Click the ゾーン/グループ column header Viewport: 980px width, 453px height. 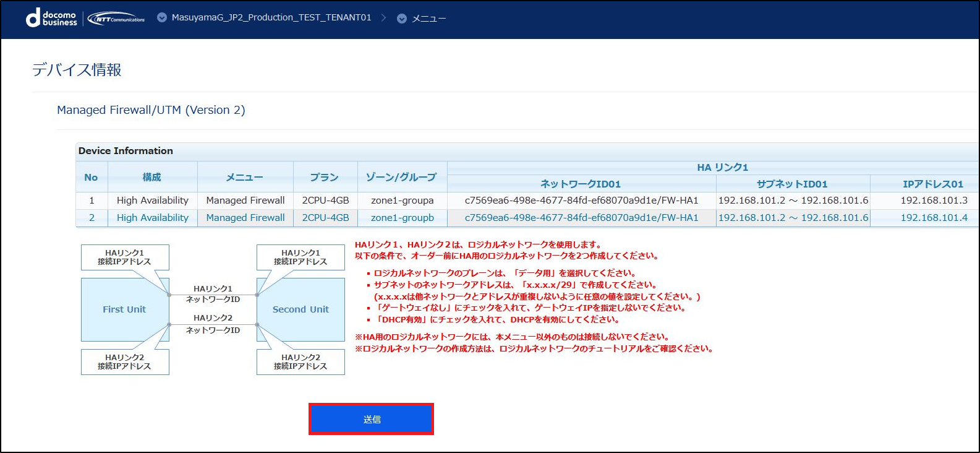pyautogui.click(x=402, y=177)
